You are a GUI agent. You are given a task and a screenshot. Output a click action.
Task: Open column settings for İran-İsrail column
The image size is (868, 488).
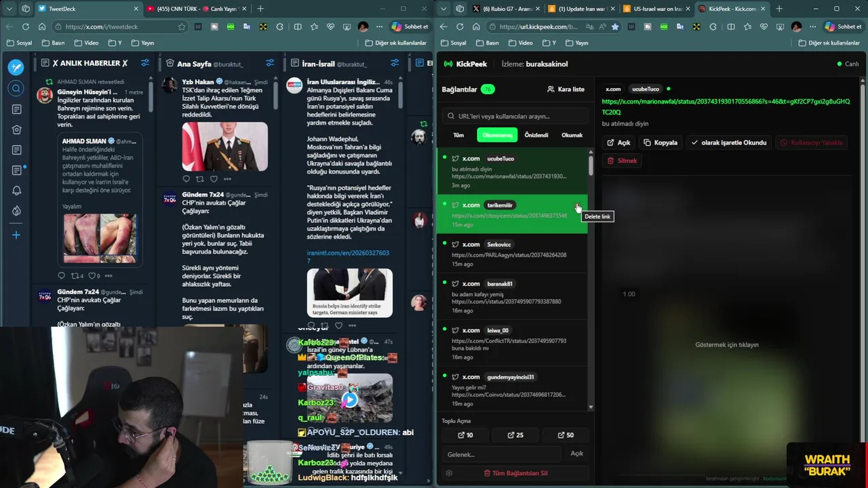[395, 63]
